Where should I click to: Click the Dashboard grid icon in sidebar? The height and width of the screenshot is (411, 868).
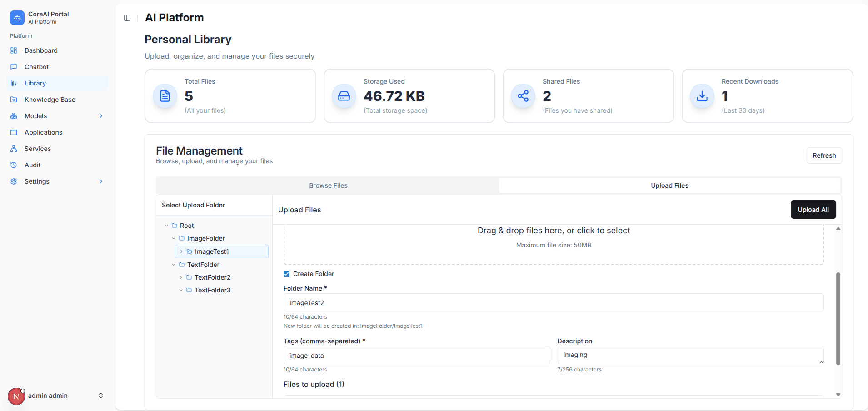(14, 50)
